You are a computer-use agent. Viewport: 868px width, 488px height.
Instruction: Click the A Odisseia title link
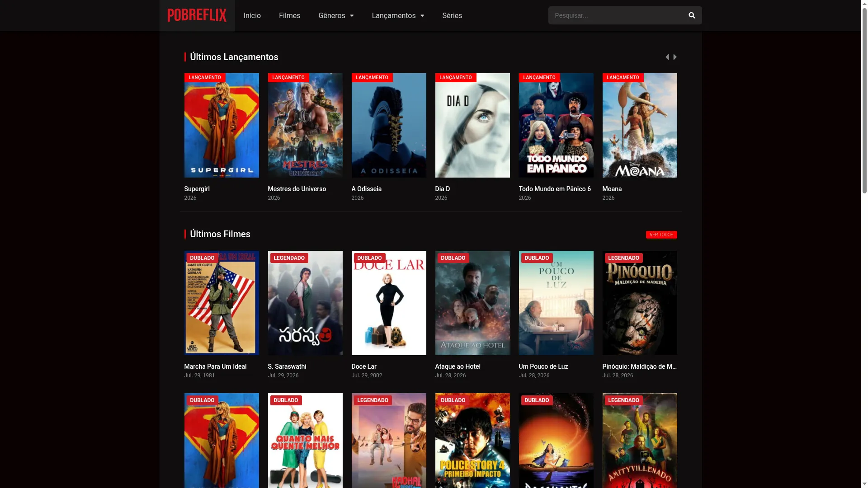pyautogui.click(x=366, y=189)
